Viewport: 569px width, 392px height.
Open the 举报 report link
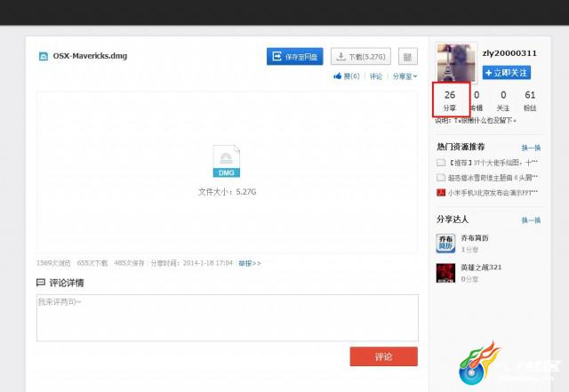(250, 263)
